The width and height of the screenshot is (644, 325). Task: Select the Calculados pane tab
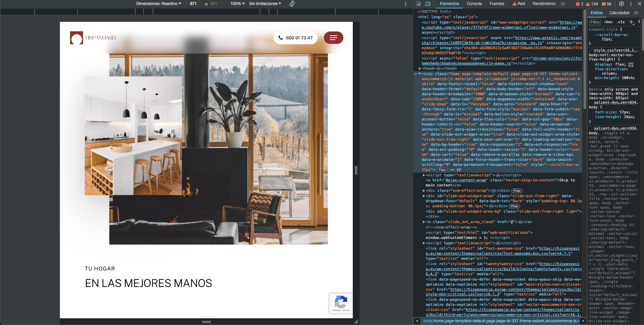pos(619,13)
